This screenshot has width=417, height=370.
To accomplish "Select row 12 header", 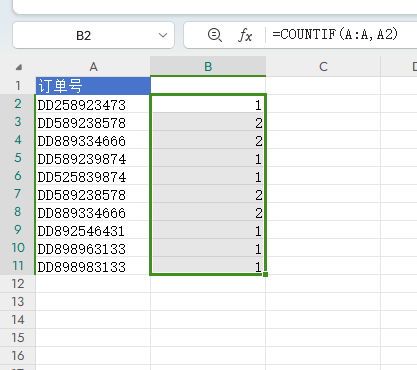I will point(18,284).
